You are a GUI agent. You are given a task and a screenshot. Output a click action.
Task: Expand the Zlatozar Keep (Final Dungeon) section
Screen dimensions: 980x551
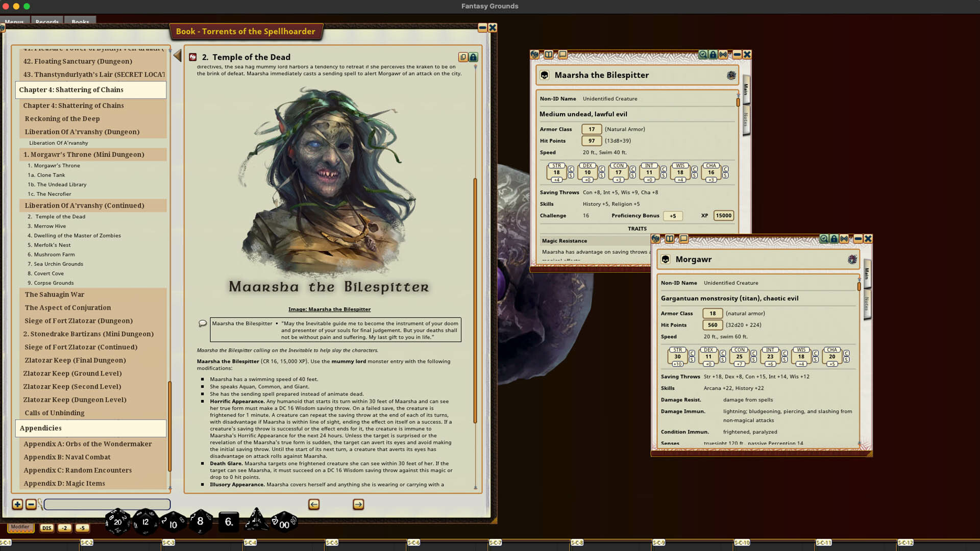[x=75, y=360]
